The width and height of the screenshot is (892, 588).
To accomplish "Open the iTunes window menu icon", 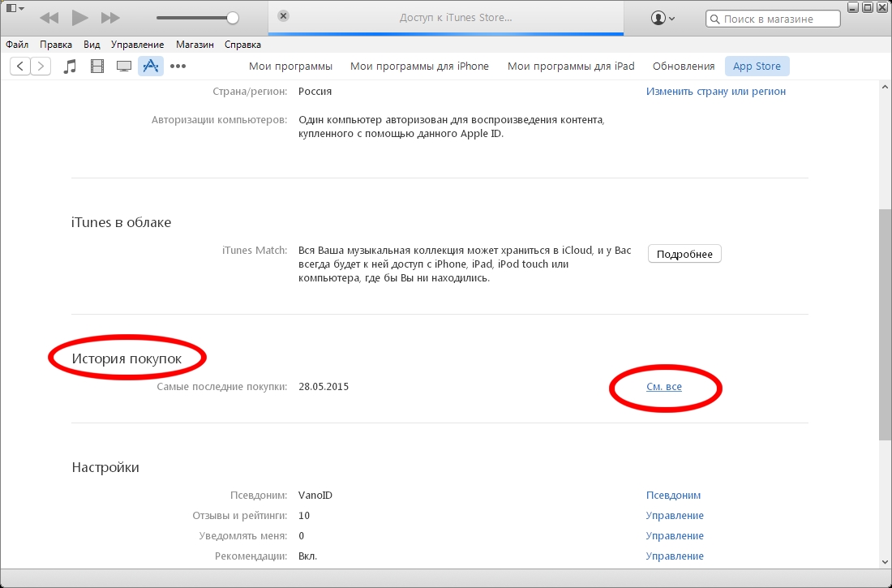I will coord(15,9).
